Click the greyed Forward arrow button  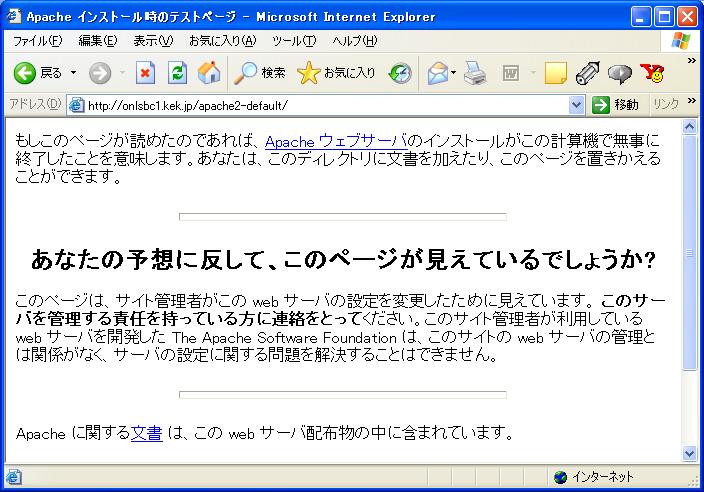(100, 73)
